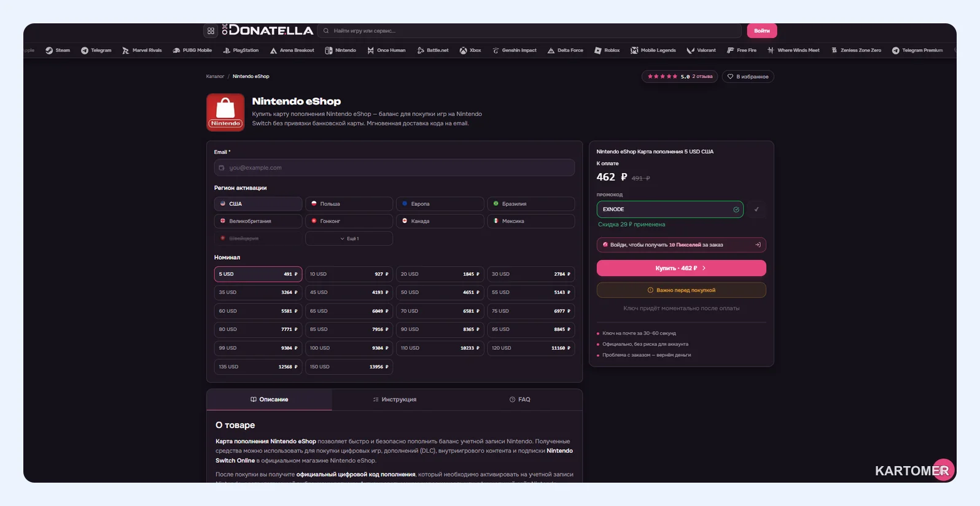Open the Каталог breadcrumb link
The image size is (980, 506).
tap(215, 77)
